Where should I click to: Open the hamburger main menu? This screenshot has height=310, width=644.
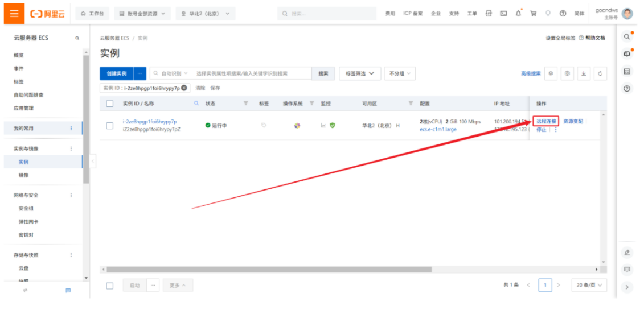click(14, 14)
